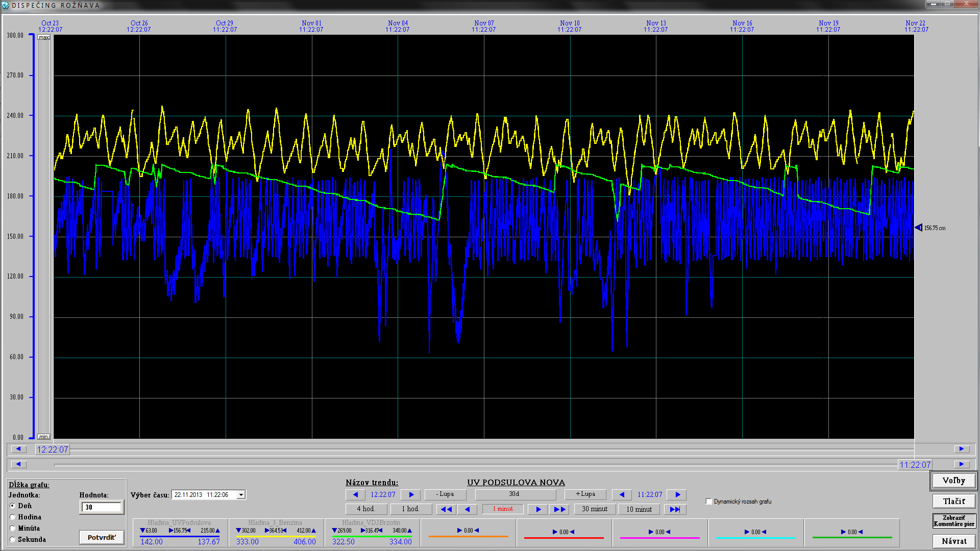Click the upper scrollbar's left arrow
Screen dimensions: 980x551
[19, 449]
